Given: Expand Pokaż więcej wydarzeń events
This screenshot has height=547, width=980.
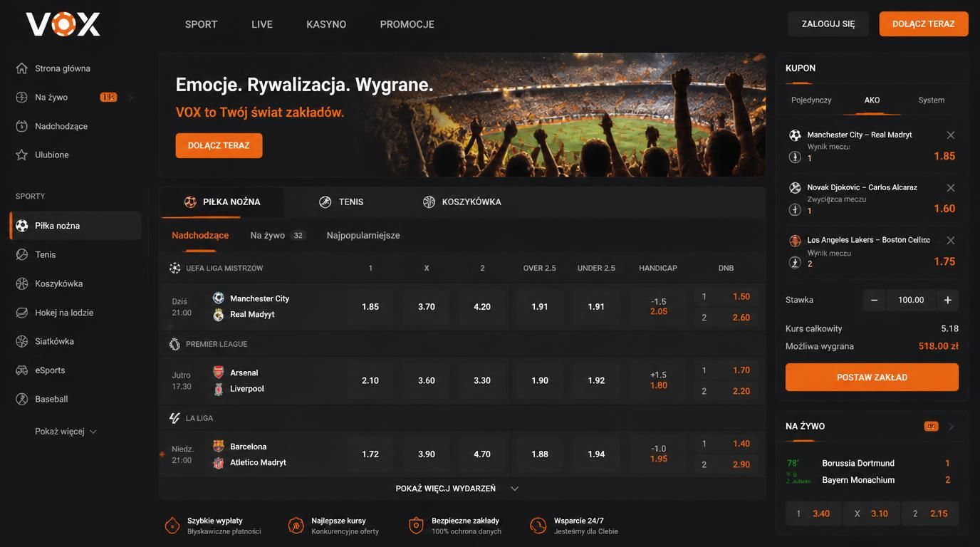Looking at the screenshot, I should coord(457,489).
